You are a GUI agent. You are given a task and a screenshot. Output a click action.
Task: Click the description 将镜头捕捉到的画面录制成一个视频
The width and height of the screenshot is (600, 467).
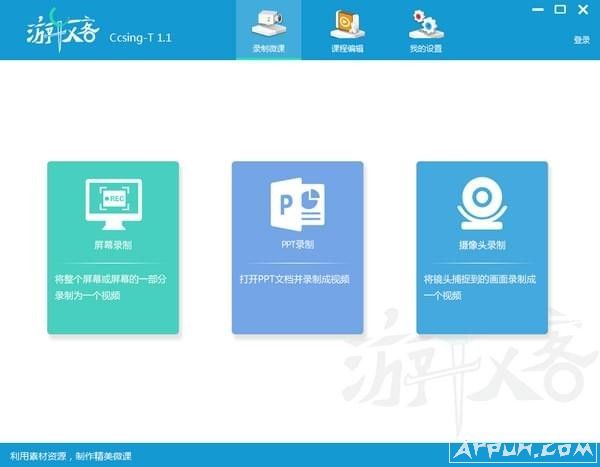479,287
